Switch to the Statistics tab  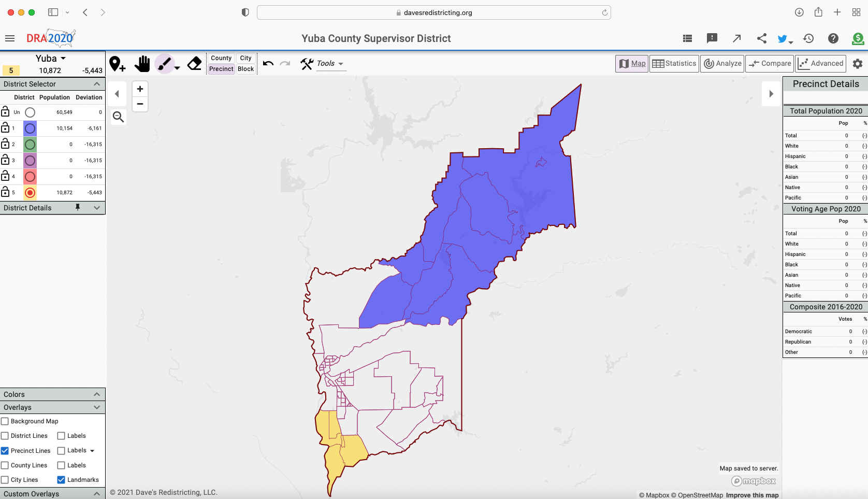pos(674,63)
